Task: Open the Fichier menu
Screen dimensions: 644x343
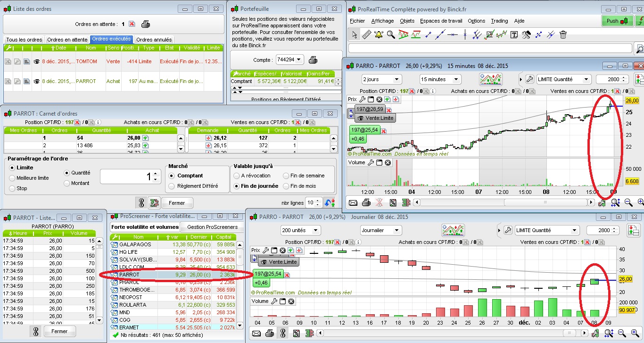Action: (x=357, y=21)
